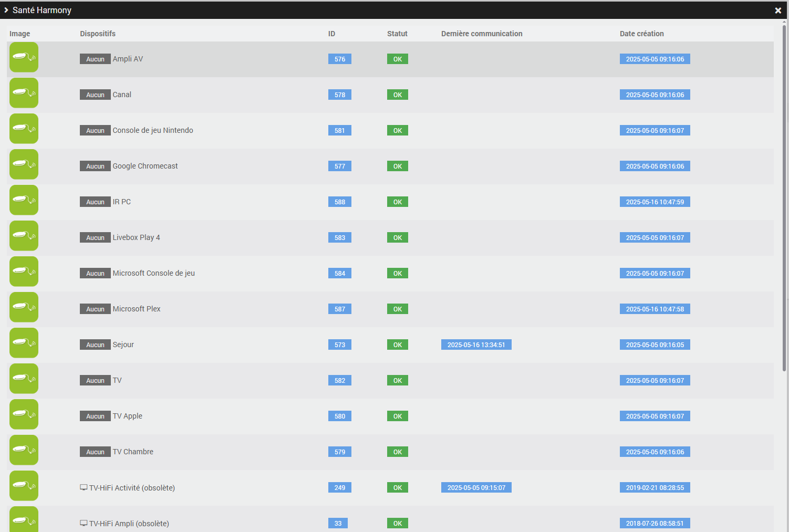
Task: Click the Dispositifs column header
Action: (x=98, y=34)
